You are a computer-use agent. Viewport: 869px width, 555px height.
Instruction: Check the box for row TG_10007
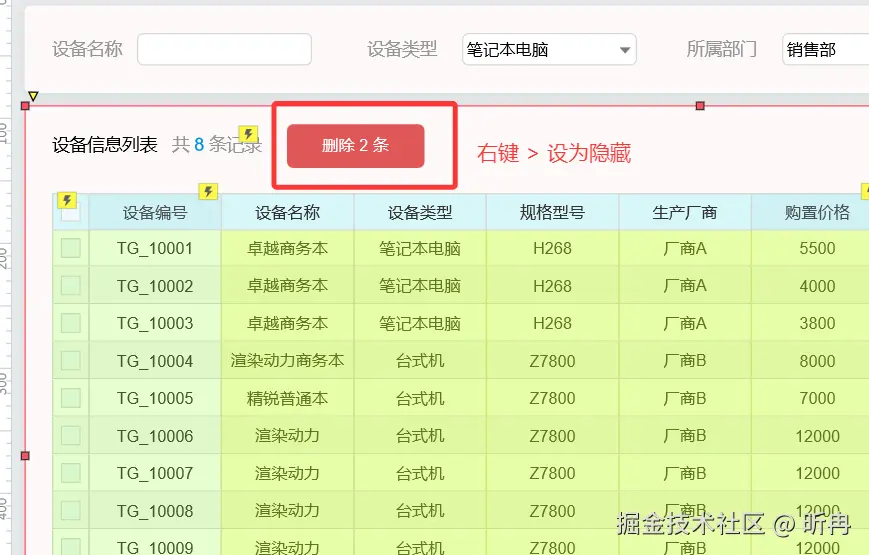pyautogui.click(x=70, y=473)
